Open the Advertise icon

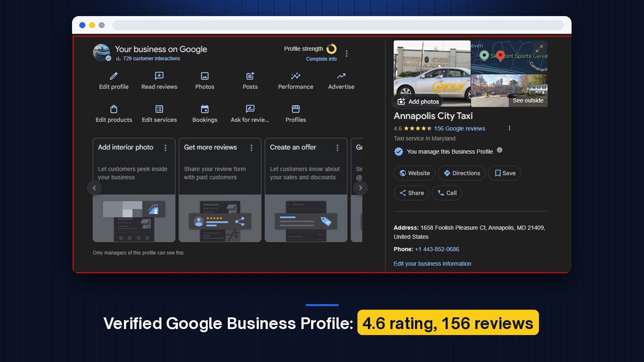tap(341, 76)
